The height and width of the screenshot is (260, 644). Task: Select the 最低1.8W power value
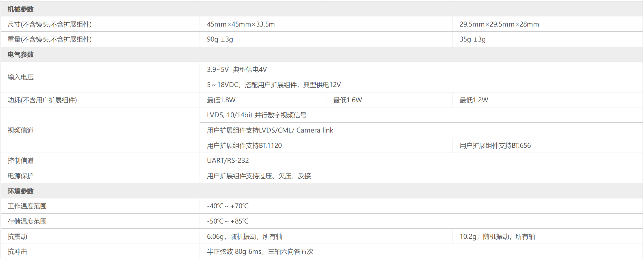pyautogui.click(x=221, y=100)
